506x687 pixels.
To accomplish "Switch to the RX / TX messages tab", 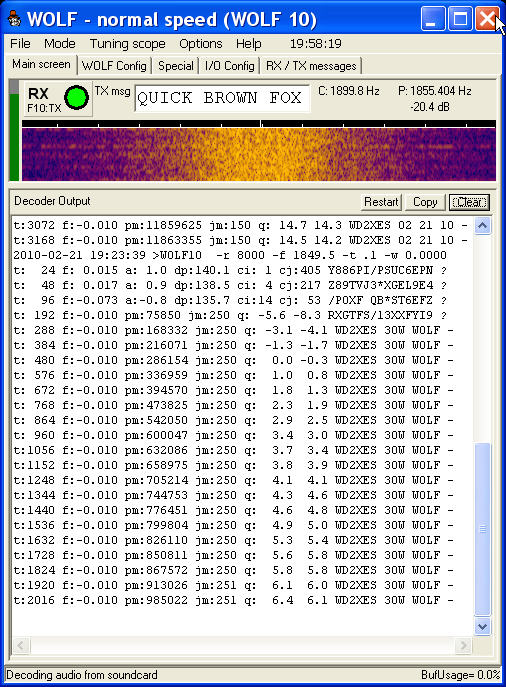I will click(311, 66).
